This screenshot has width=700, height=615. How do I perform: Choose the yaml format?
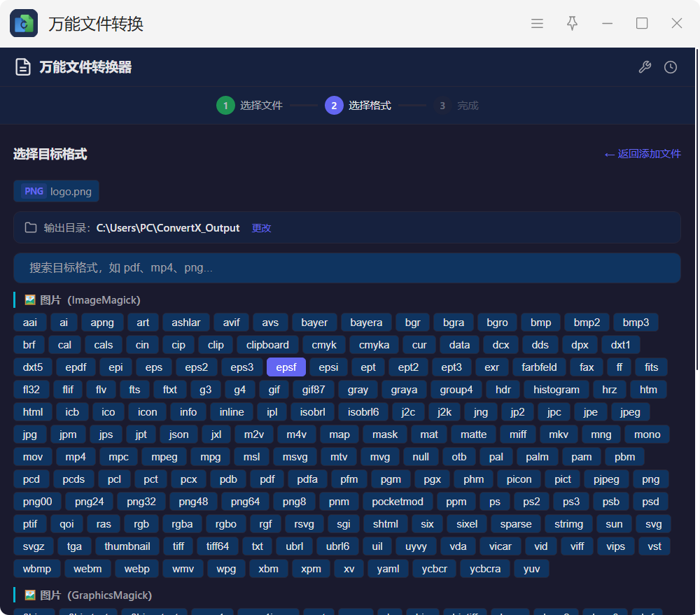click(x=388, y=569)
